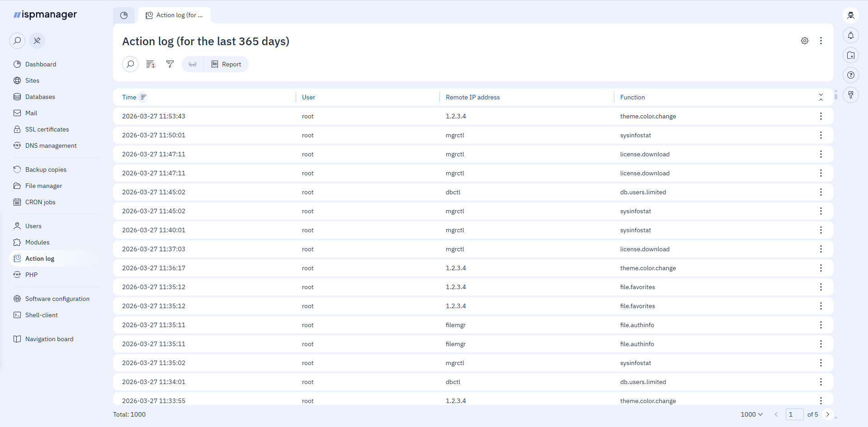
Task: Click the Action log sidebar icon
Action: (17, 258)
